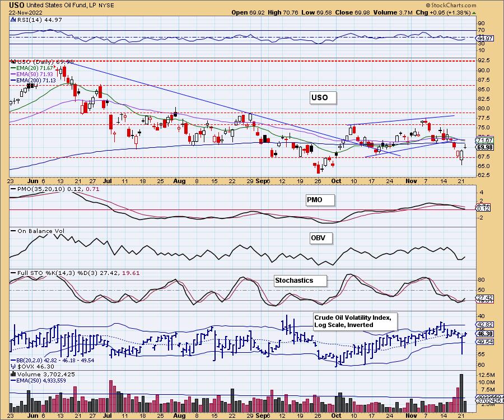Click the 49.54 lower band axis tag
Screen dimensions: 504x420
pyautogui.click(x=485, y=342)
